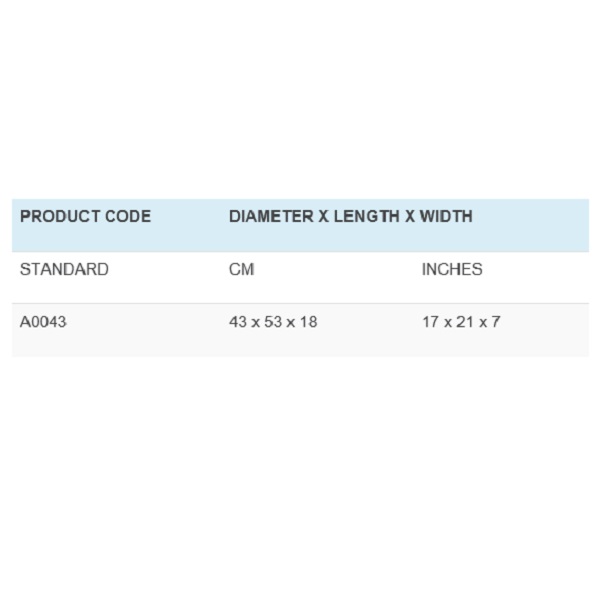Viewport: 600px width, 600px height.
Task: Click product code A0043
Action: click(43, 322)
